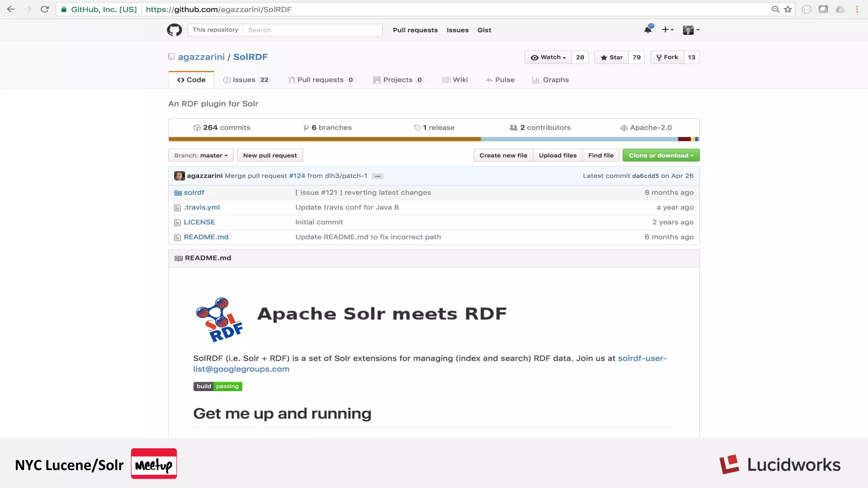The width and height of the screenshot is (868, 488).
Task: Click the light blue segment of the language bar
Action: tap(579, 139)
